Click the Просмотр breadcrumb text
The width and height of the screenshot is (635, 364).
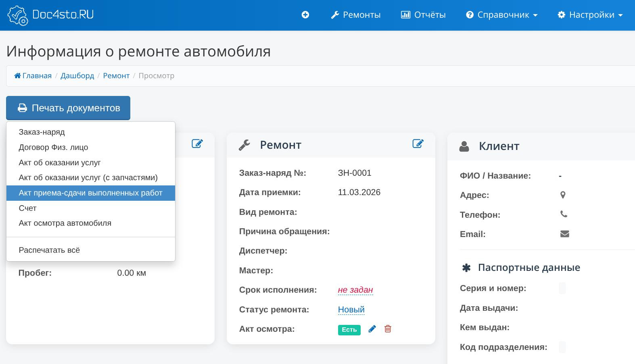point(157,76)
